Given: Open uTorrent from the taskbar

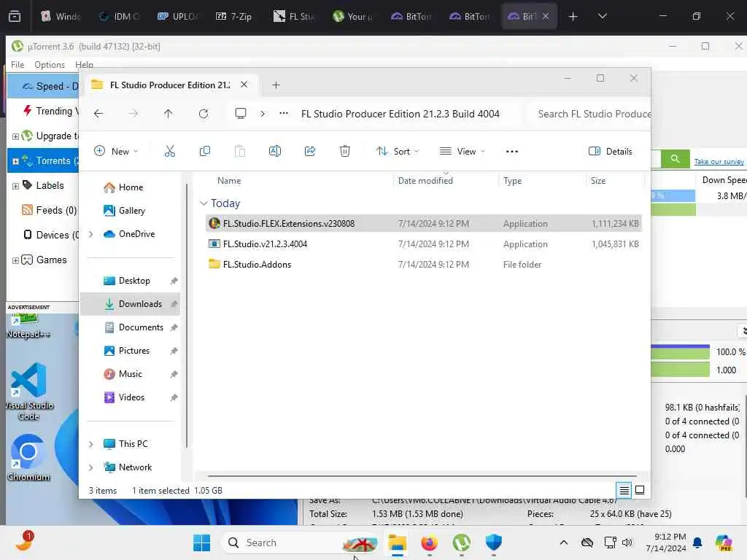Looking at the screenshot, I should tap(461, 542).
